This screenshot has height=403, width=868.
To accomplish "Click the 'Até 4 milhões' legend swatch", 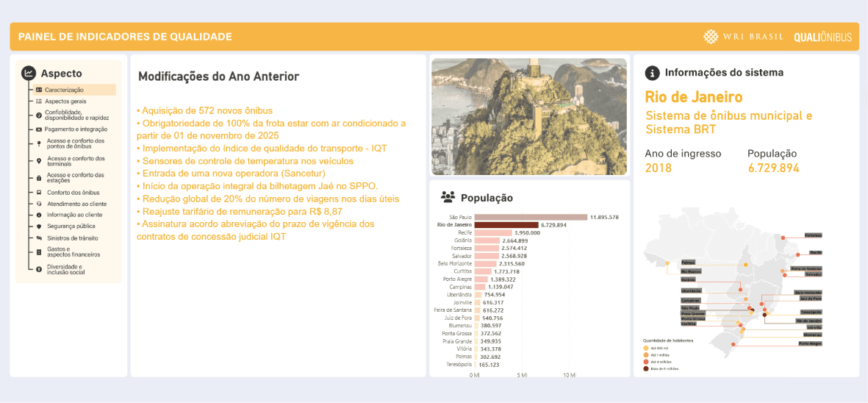I will (645, 361).
